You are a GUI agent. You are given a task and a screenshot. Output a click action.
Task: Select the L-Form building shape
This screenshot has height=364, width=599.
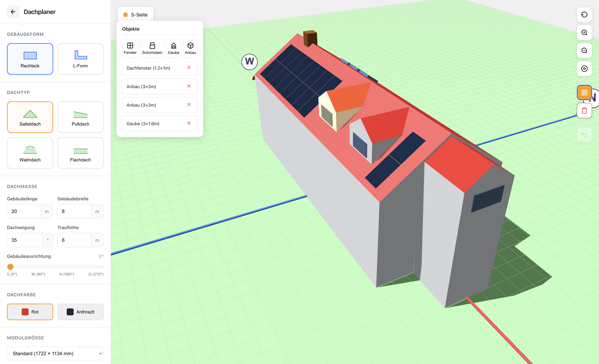pos(80,59)
